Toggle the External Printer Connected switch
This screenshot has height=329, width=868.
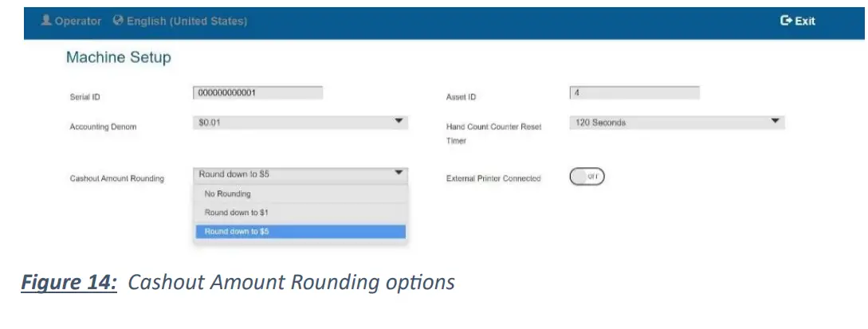click(x=587, y=177)
